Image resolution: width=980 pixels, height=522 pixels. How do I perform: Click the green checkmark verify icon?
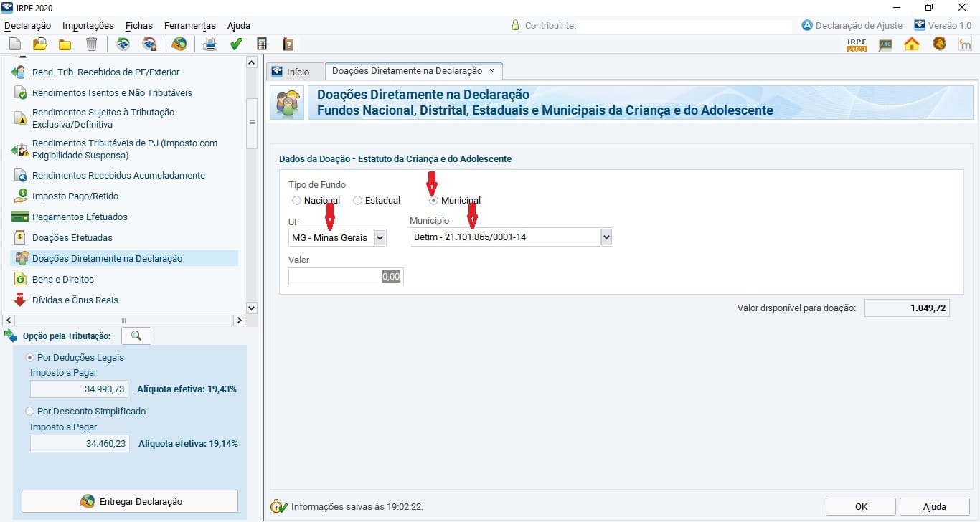pyautogui.click(x=236, y=44)
